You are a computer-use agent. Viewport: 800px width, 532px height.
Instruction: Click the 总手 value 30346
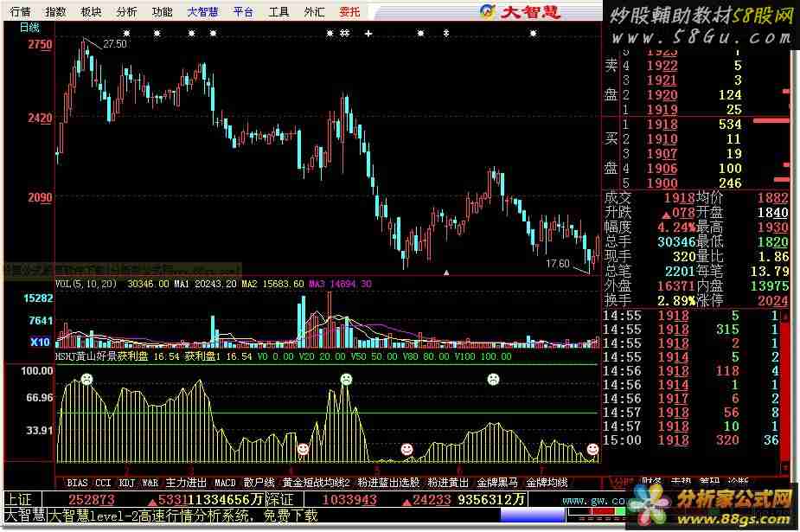pos(676,241)
